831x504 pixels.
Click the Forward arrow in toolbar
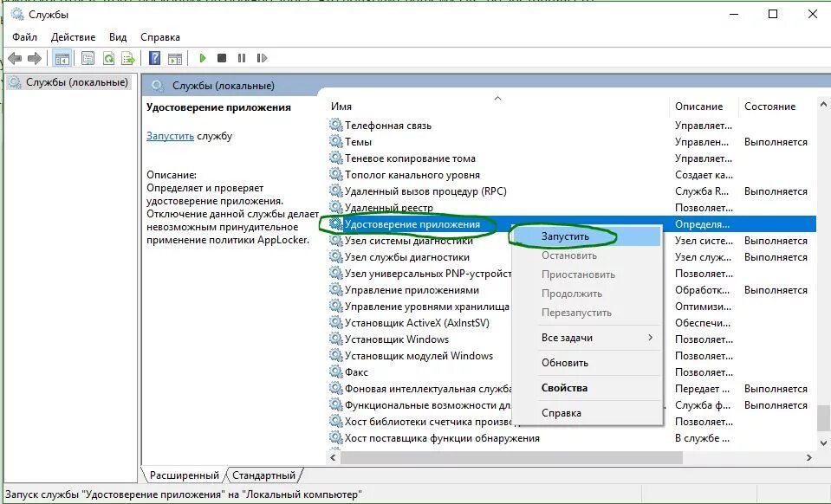35,58
